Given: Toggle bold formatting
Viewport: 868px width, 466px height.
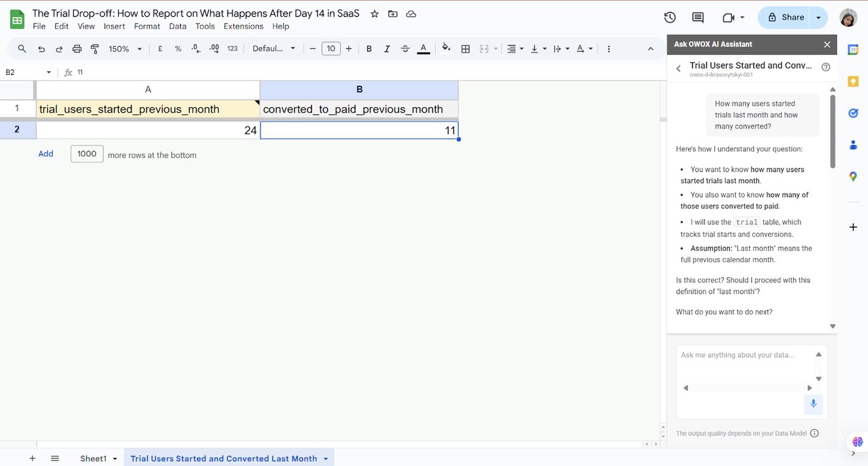Looking at the screenshot, I should point(369,48).
